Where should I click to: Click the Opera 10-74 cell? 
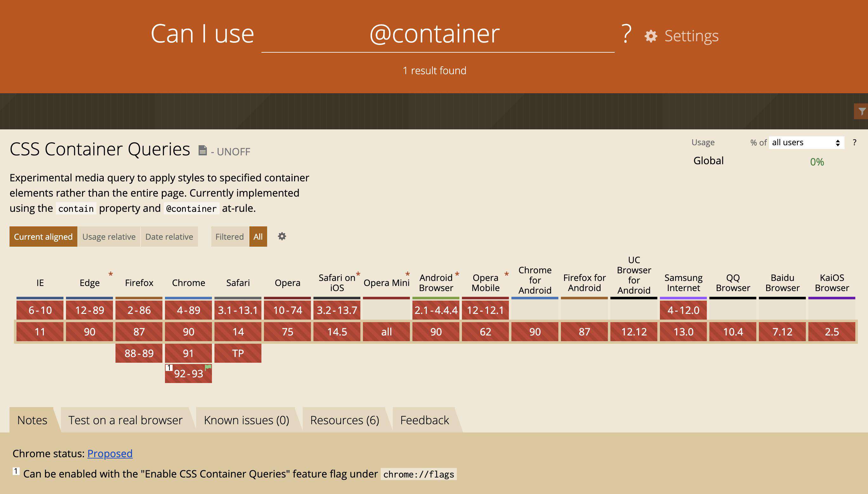pyautogui.click(x=287, y=310)
